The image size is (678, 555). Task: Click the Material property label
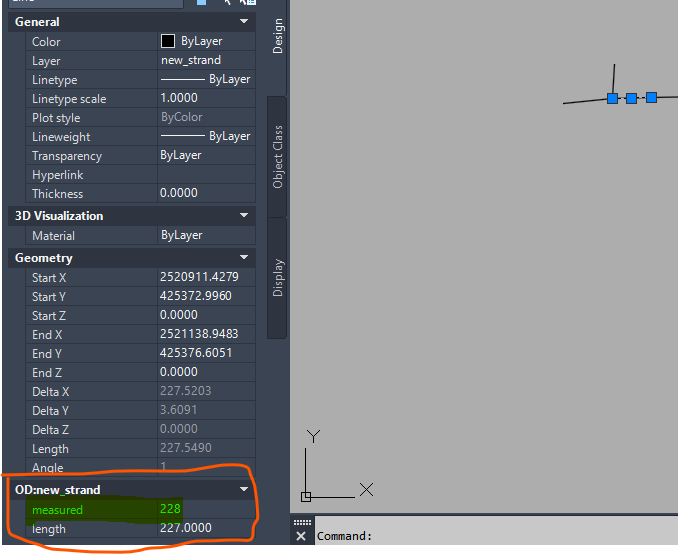pos(53,236)
